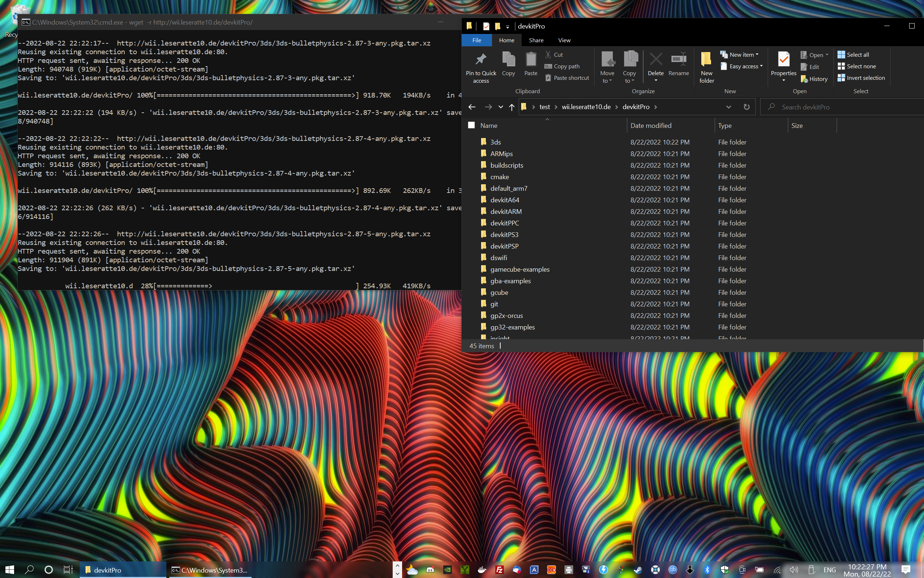Open the Action Center notifications icon
924x578 pixels.
906,570
